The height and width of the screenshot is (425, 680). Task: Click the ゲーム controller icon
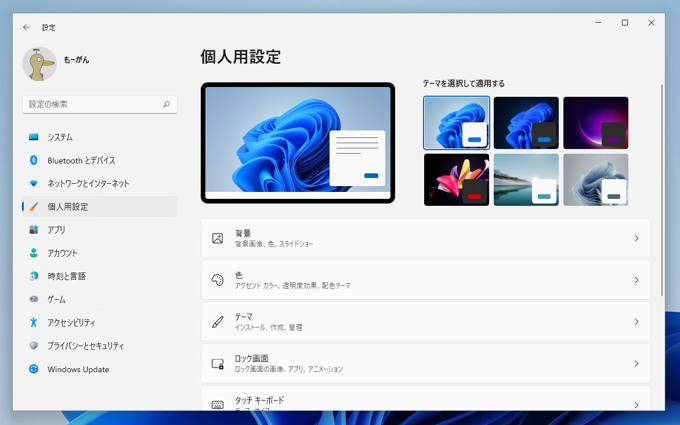(33, 299)
